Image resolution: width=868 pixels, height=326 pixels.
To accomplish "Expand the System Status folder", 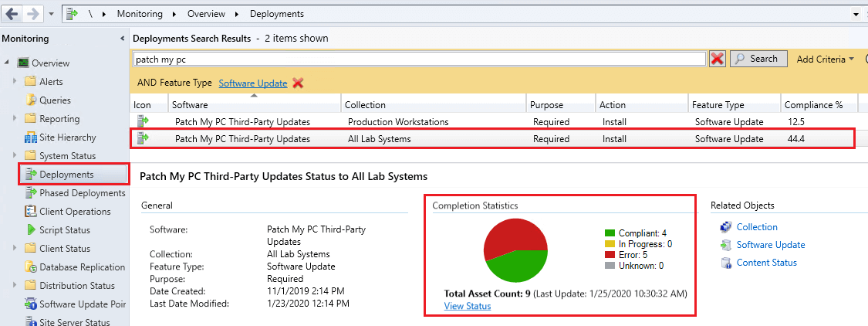I will coord(15,156).
